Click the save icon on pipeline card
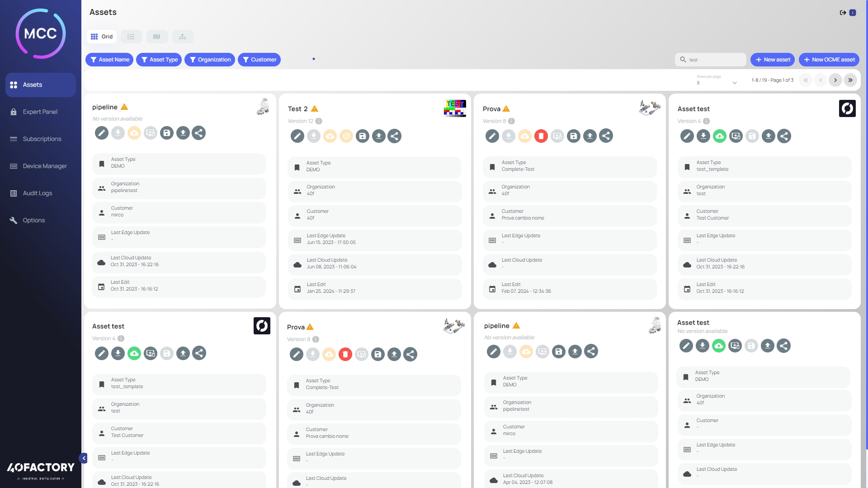 [166, 133]
